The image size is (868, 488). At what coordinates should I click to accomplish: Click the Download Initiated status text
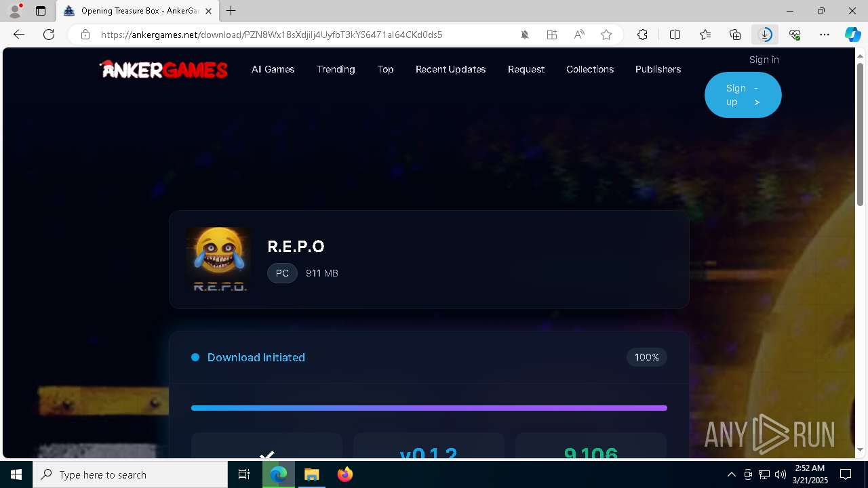[256, 357]
